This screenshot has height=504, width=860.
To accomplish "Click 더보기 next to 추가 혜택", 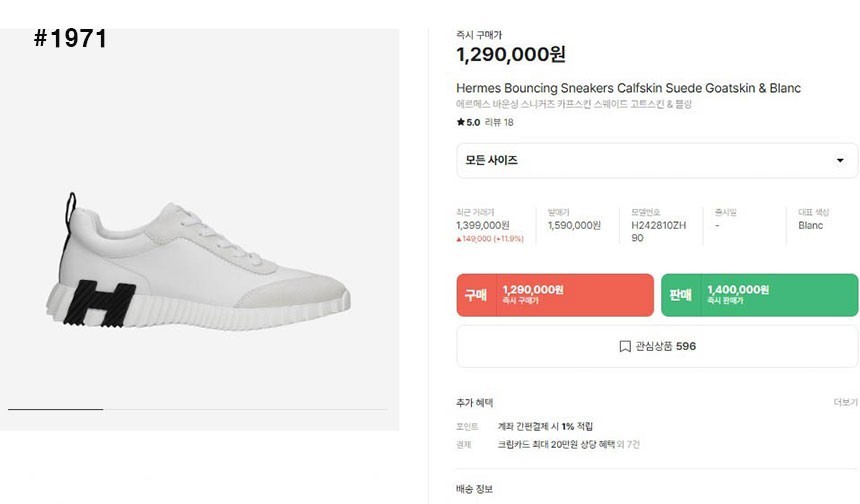I will click(x=845, y=402).
